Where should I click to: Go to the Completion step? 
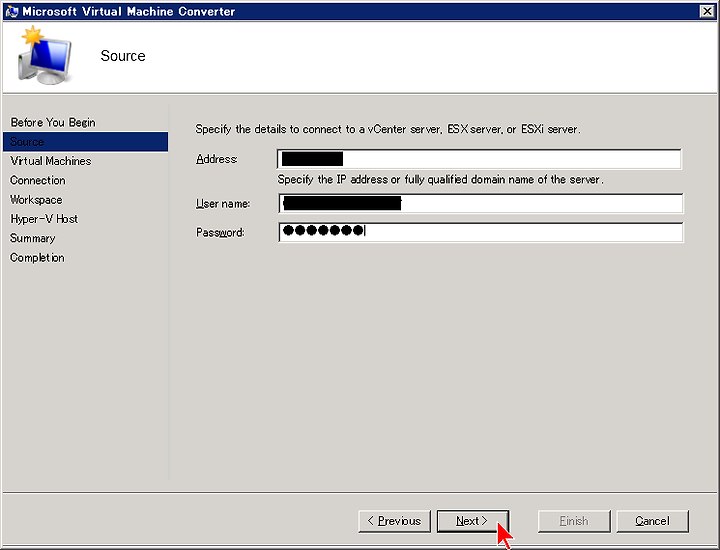(x=37, y=258)
